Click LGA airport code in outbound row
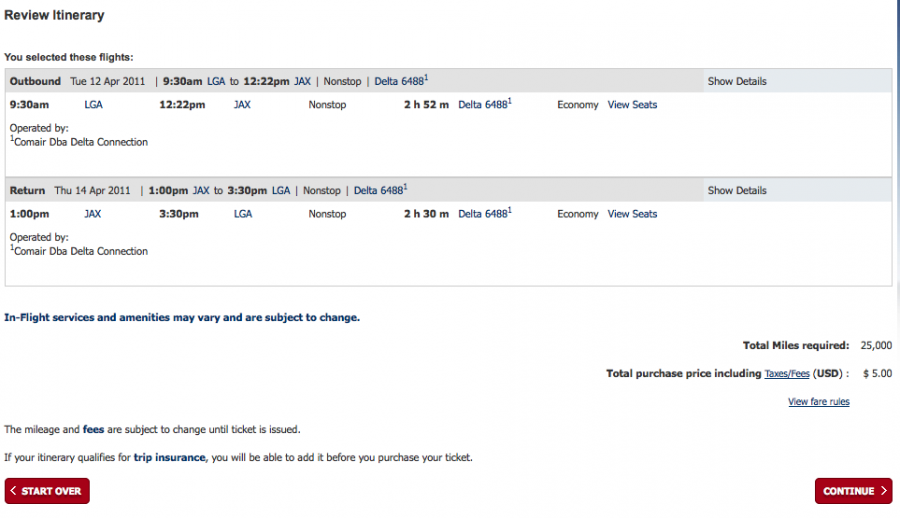 click(x=93, y=105)
